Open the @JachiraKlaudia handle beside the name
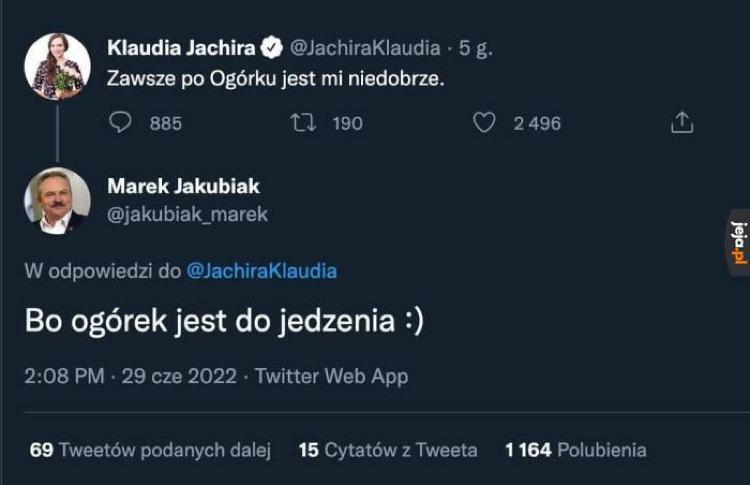Screen dimensions: 750x485 (364, 47)
